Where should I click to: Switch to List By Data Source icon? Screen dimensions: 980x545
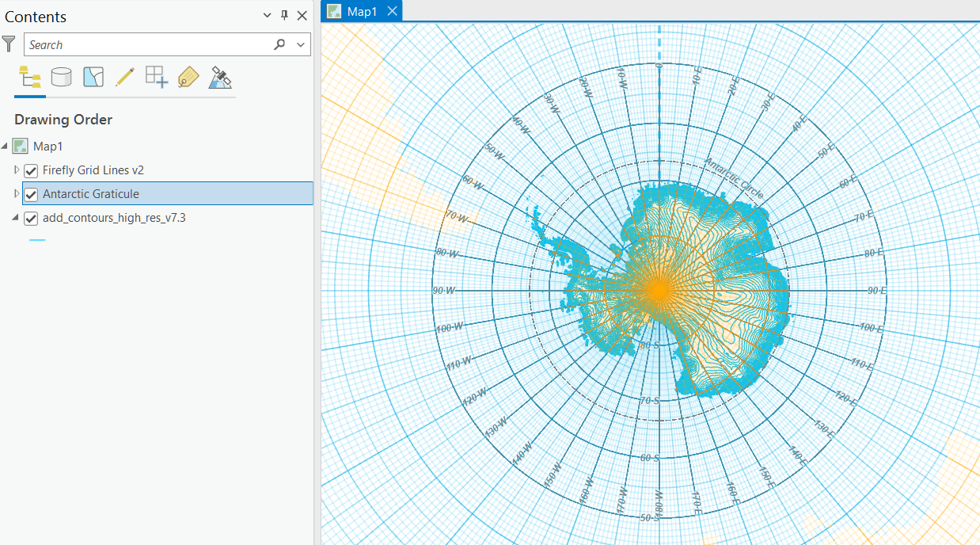point(61,77)
